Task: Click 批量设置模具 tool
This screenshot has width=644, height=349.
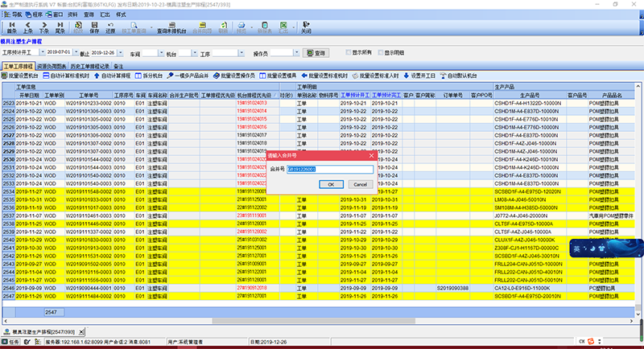Action: point(278,76)
